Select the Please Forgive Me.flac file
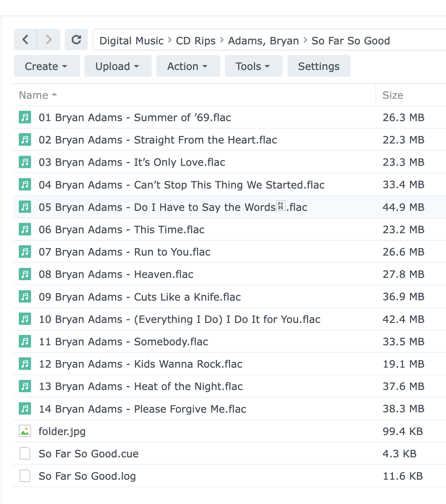The image size is (446, 504). [142, 409]
